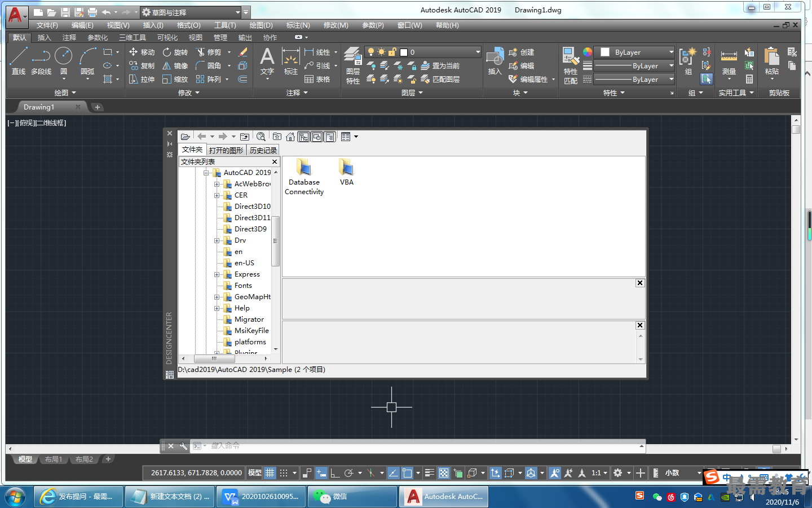Open the 文件(F) menu

(47, 25)
